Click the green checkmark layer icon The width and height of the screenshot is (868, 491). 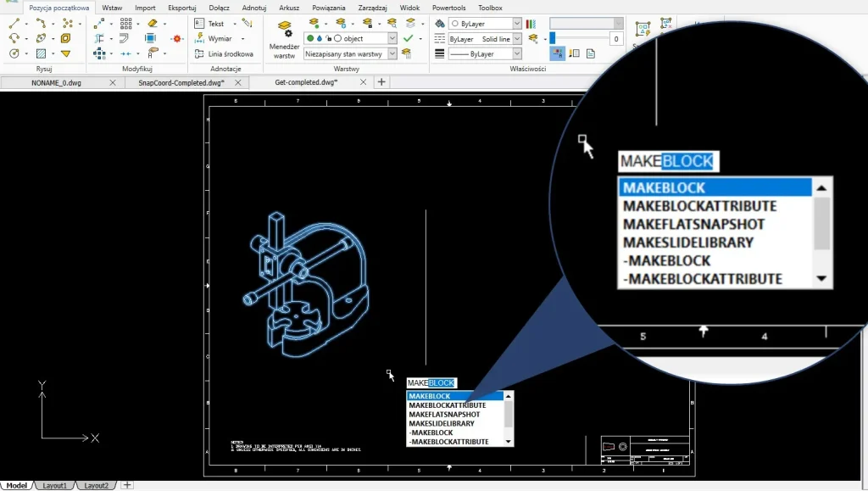pos(408,38)
